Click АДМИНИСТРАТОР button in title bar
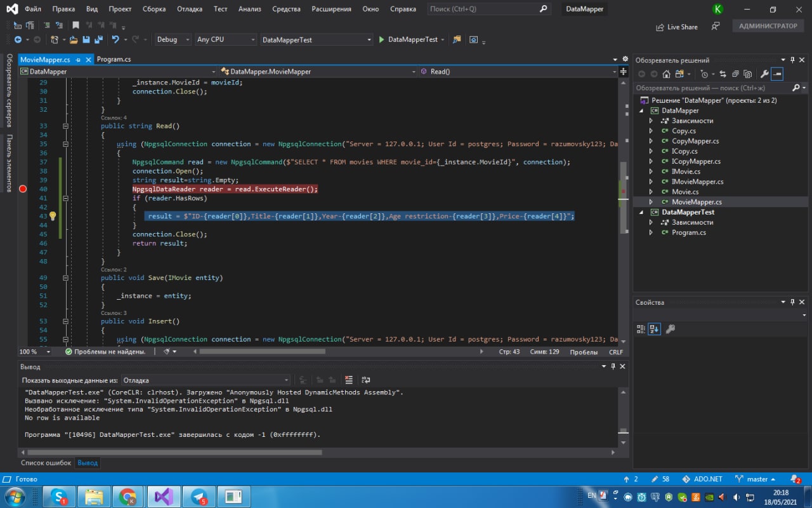 [768, 26]
